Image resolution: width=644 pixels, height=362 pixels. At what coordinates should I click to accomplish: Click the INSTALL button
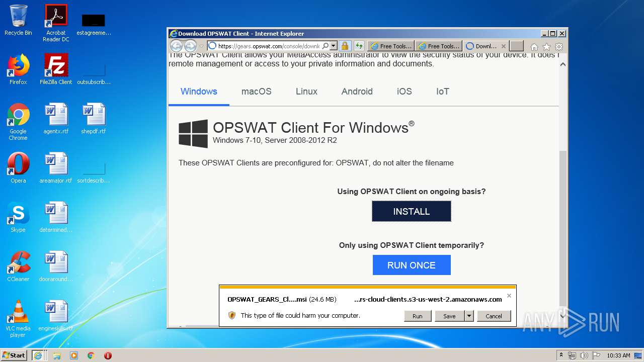pyautogui.click(x=412, y=211)
